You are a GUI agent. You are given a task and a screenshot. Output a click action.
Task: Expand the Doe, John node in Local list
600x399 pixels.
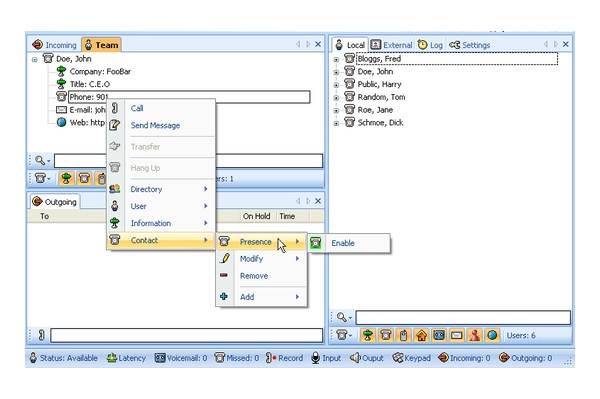pyautogui.click(x=336, y=72)
